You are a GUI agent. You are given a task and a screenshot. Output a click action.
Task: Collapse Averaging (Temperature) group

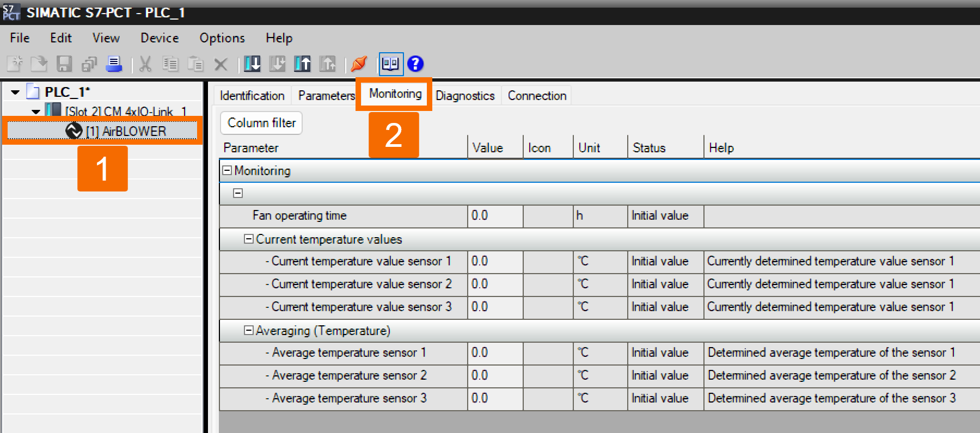(249, 330)
